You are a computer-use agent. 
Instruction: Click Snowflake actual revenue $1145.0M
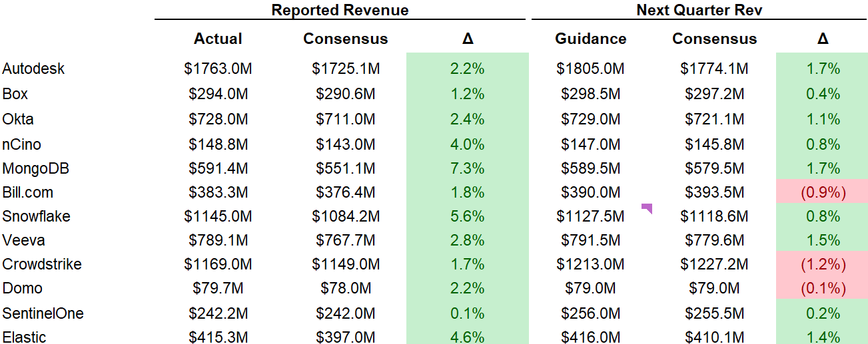(x=218, y=216)
